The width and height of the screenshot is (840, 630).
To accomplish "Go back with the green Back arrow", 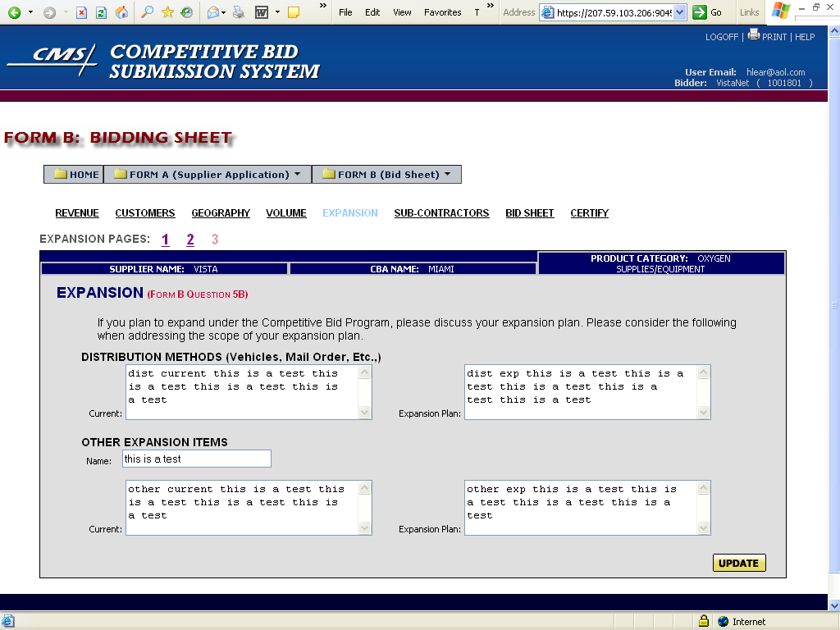I will (15, 12).
